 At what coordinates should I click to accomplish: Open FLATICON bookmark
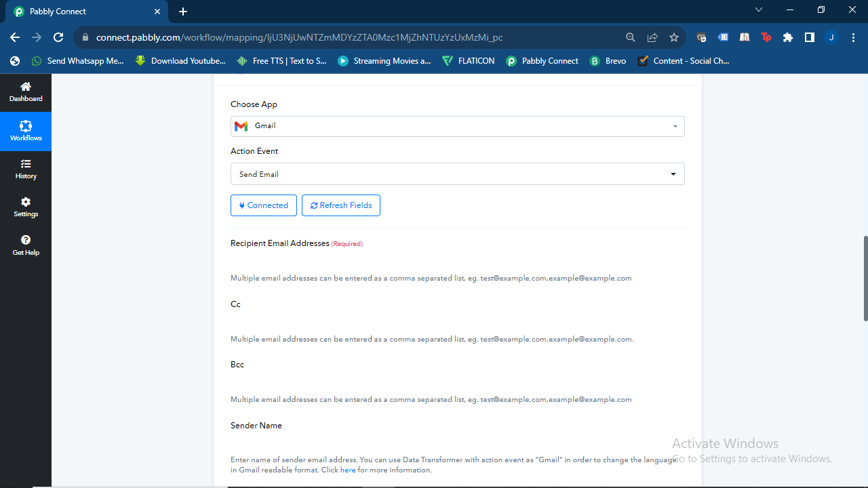click(x=469, y=61)
